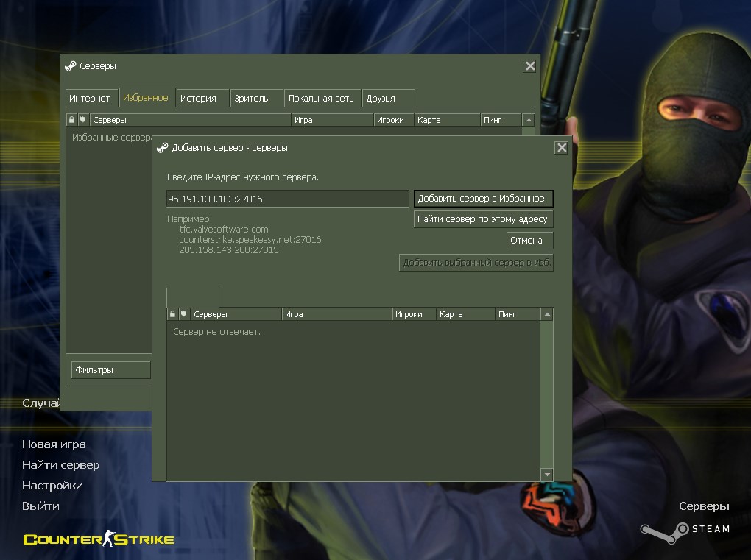
Task: Click the lock column icon in Серверы window
Action: (72, 120)
